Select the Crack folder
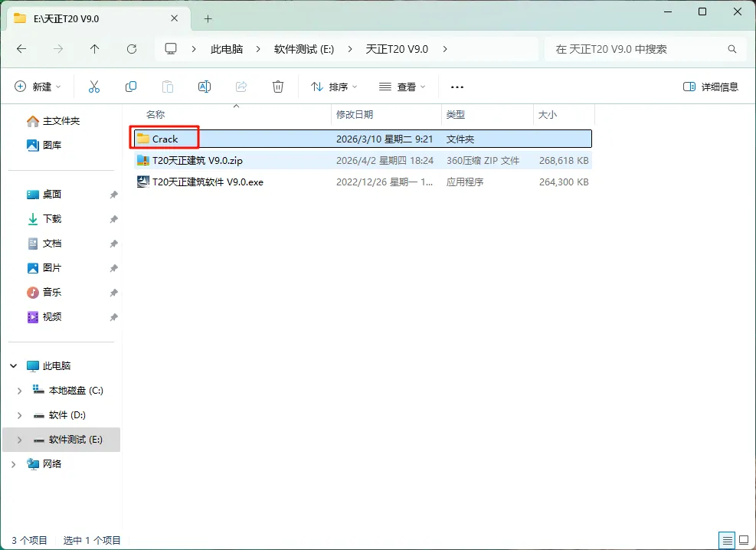 [x=362, y=139]
